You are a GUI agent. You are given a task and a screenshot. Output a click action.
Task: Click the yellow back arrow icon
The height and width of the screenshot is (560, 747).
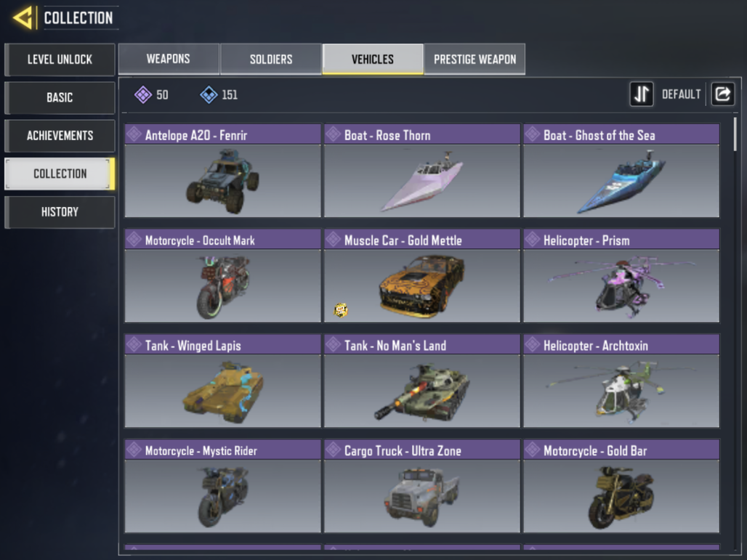(23, 18)
